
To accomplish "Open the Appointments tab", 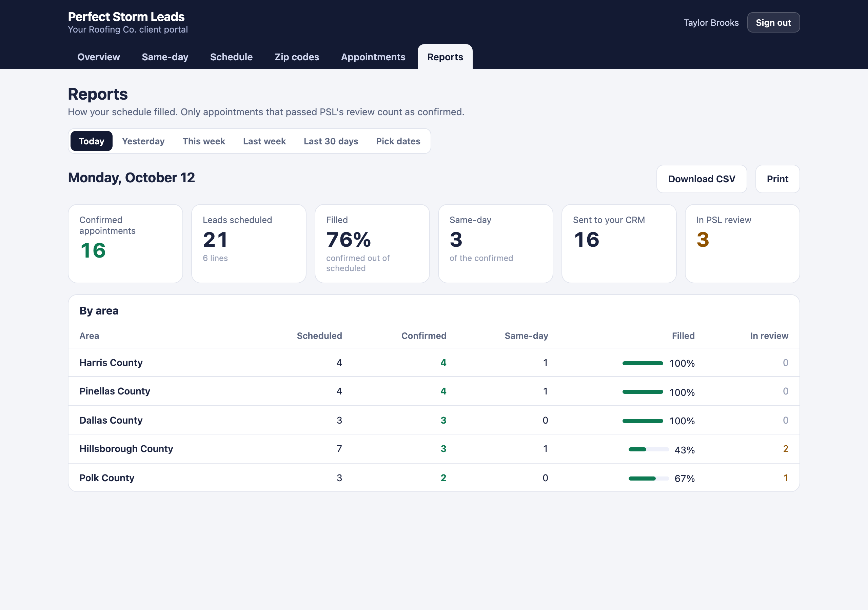I will (x=373, y=57).
